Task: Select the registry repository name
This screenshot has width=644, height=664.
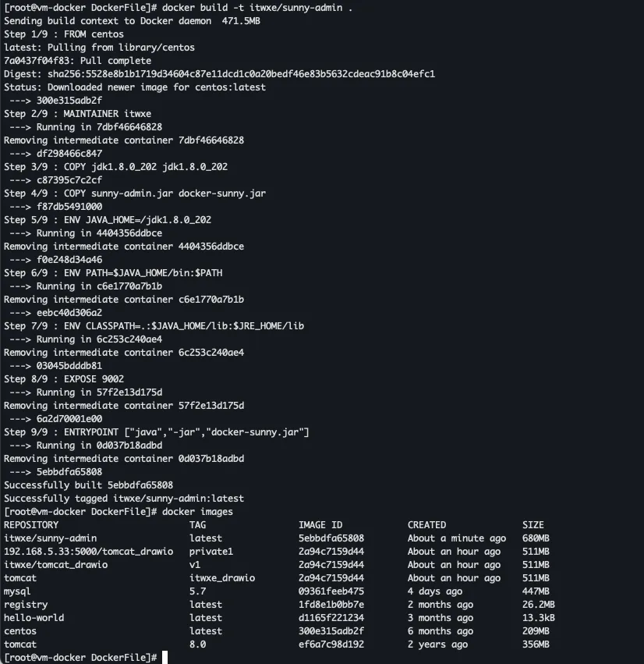Action: pos(26,605)
